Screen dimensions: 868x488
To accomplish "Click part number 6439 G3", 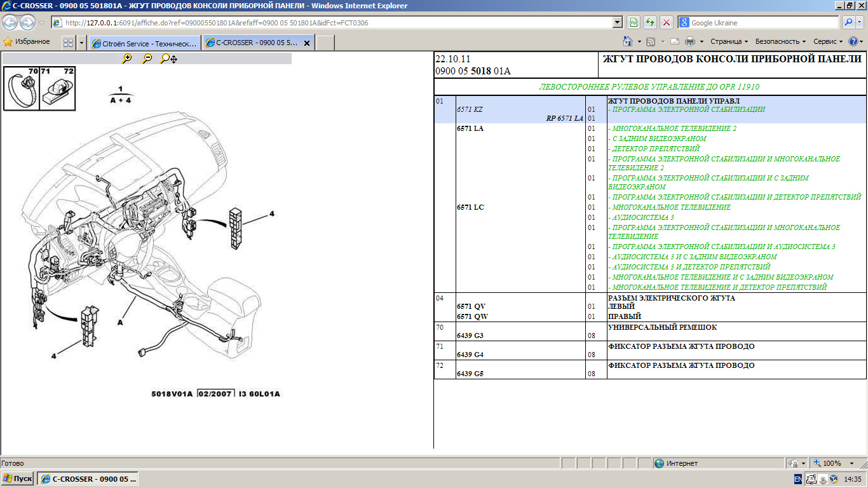I will [470, 335].
